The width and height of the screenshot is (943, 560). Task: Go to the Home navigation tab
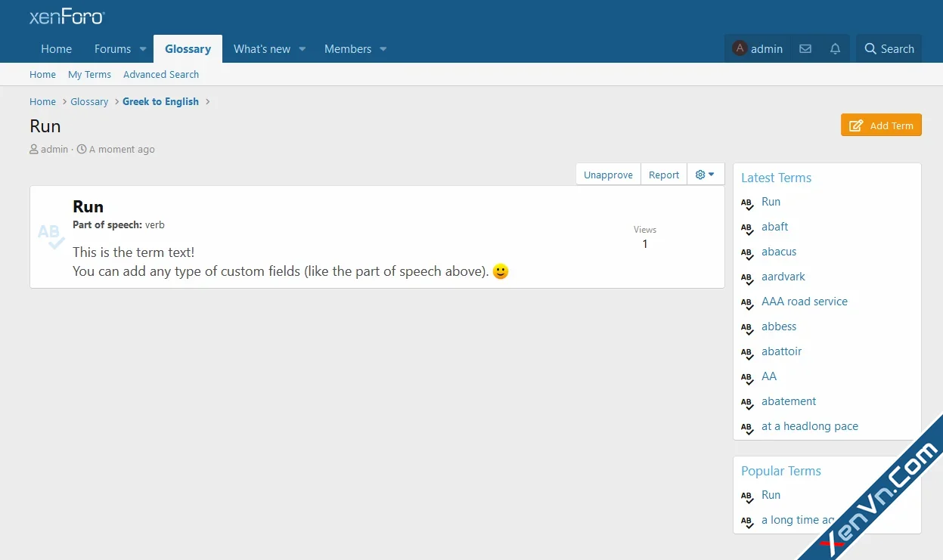(56, 49)
